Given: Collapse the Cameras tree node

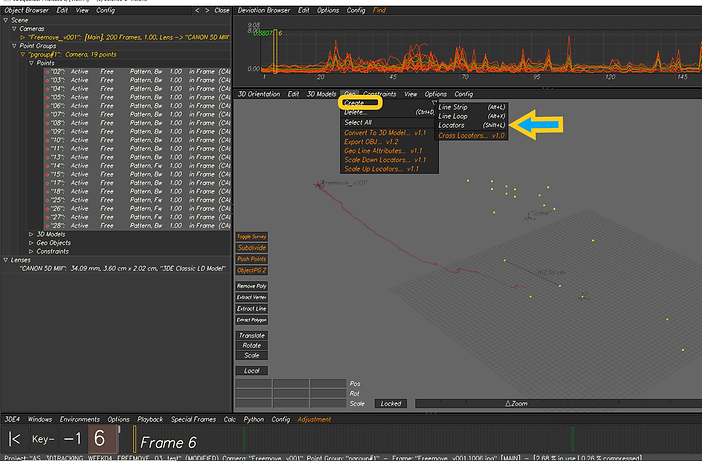Looking at the screenshot, I should pos(14,29).
